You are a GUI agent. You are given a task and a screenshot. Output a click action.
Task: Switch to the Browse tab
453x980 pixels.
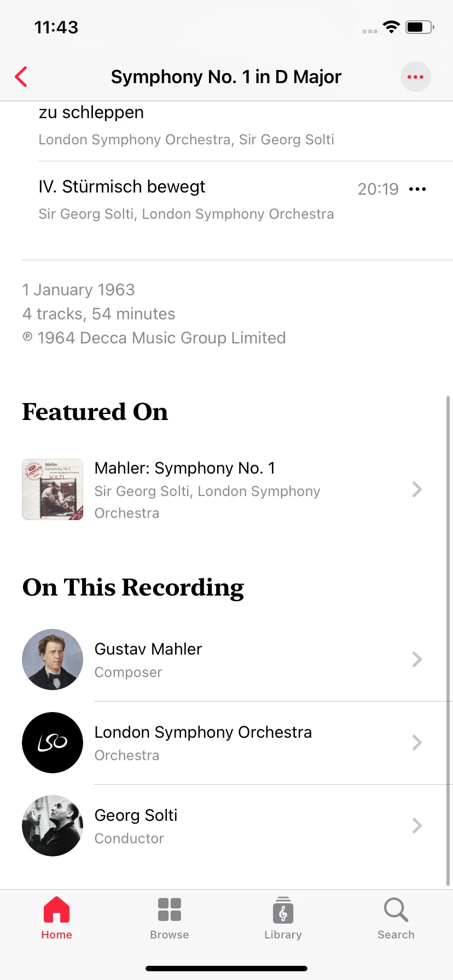(170, 918)
